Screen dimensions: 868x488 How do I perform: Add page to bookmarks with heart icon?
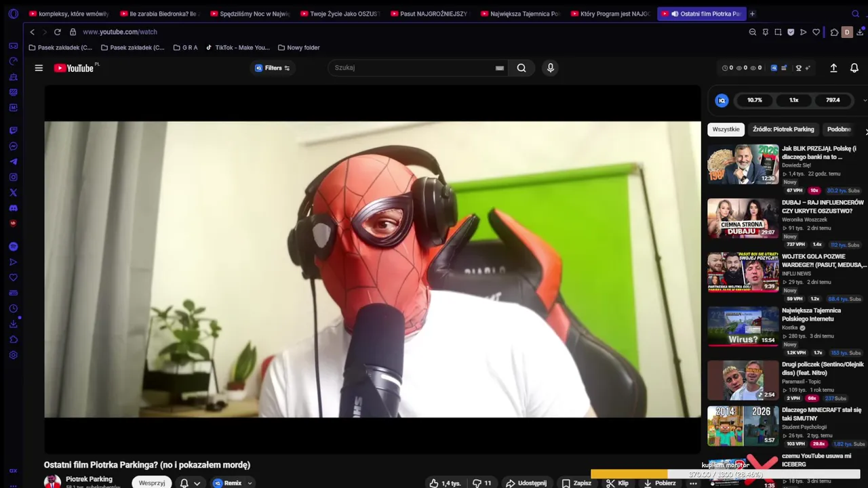point(816,32)
